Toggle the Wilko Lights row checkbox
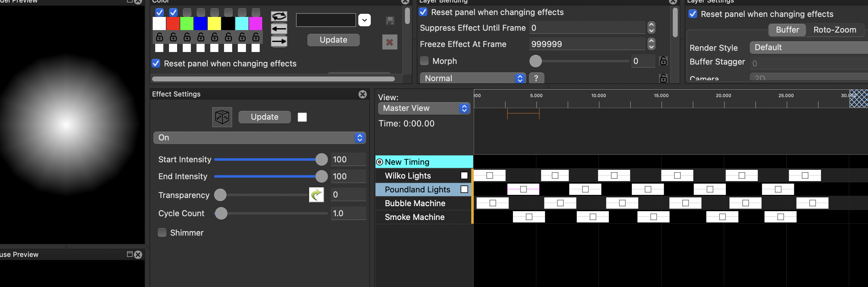868x287 pixels. [464, 175]
